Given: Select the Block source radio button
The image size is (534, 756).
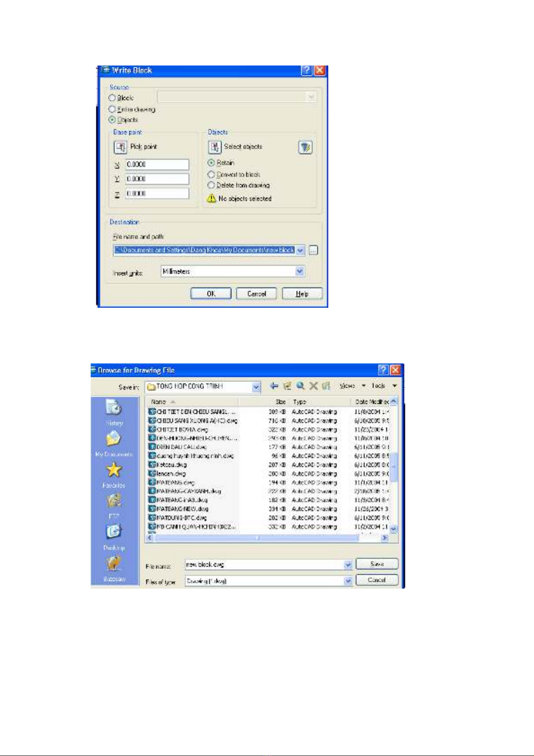Looking at the screenshot, I should [x=112, y=98].
